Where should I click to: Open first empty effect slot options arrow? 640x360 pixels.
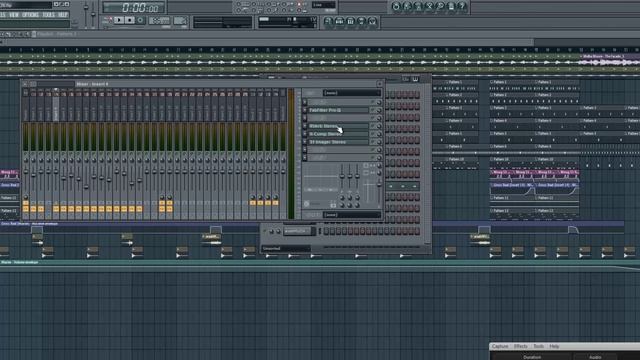[305, 102]
